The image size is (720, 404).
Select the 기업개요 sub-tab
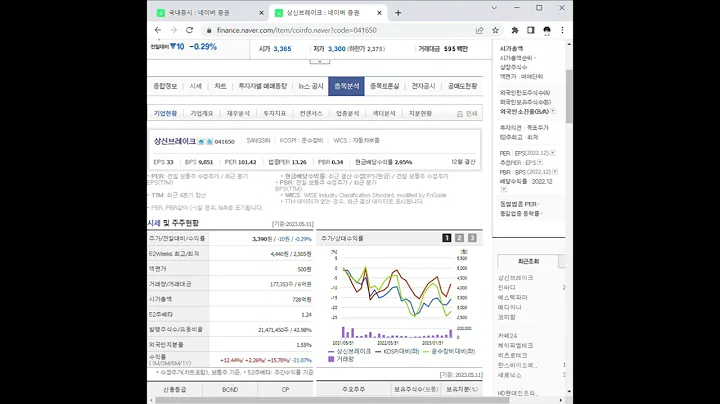[x=202, y=113]
